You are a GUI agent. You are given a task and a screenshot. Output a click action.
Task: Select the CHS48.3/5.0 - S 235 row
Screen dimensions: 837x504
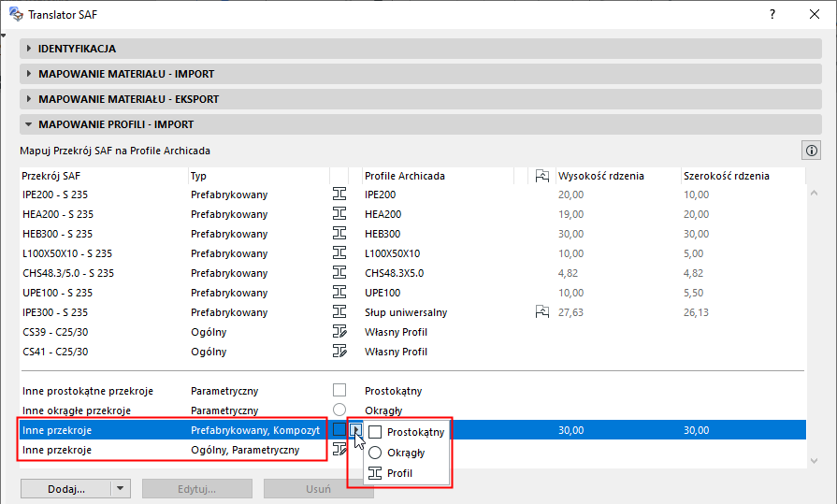pos(412,273)
